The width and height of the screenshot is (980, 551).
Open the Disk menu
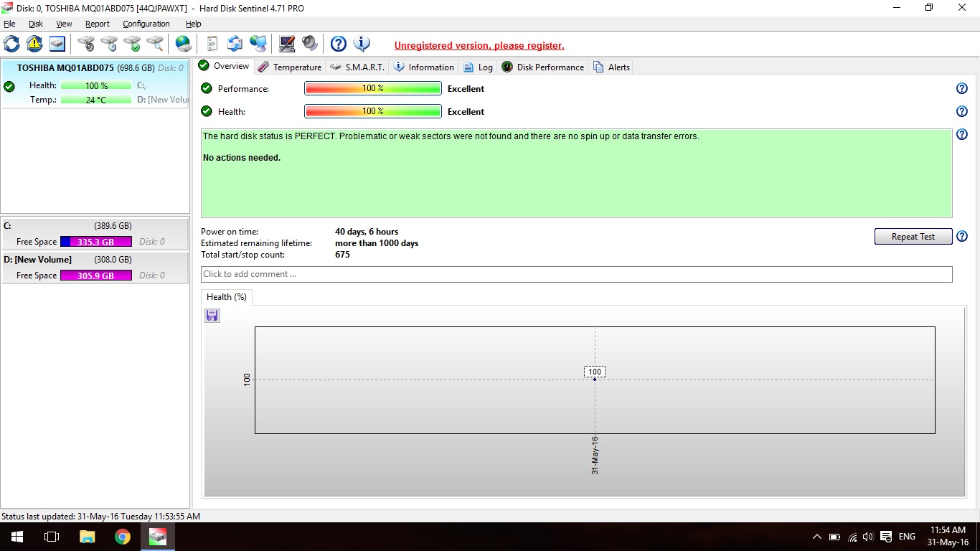pos(36,24)
